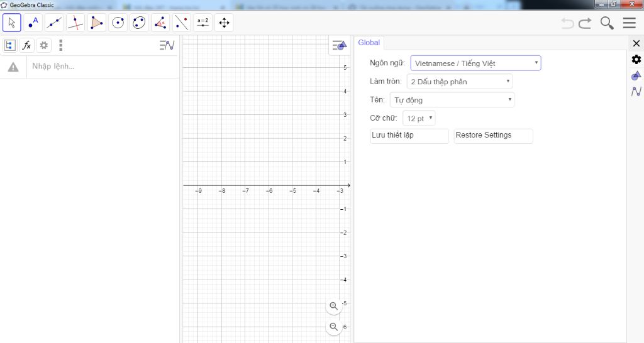
Task: Toggle the algebra style bar icon
Action: 167,45
